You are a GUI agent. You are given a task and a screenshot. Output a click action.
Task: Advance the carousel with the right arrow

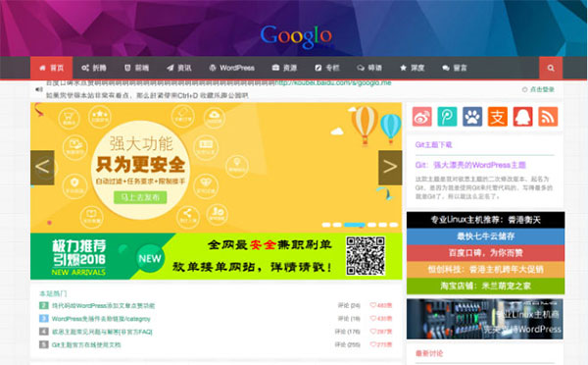[390, 168]
